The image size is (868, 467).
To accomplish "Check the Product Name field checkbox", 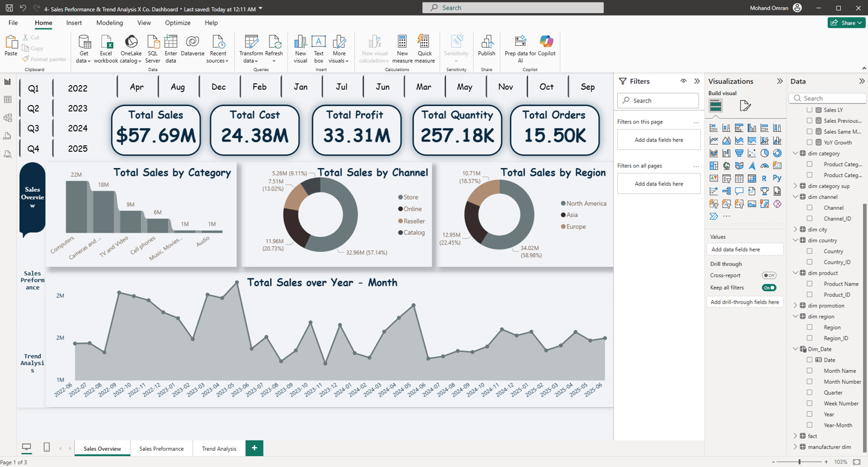I will point(810,284).
